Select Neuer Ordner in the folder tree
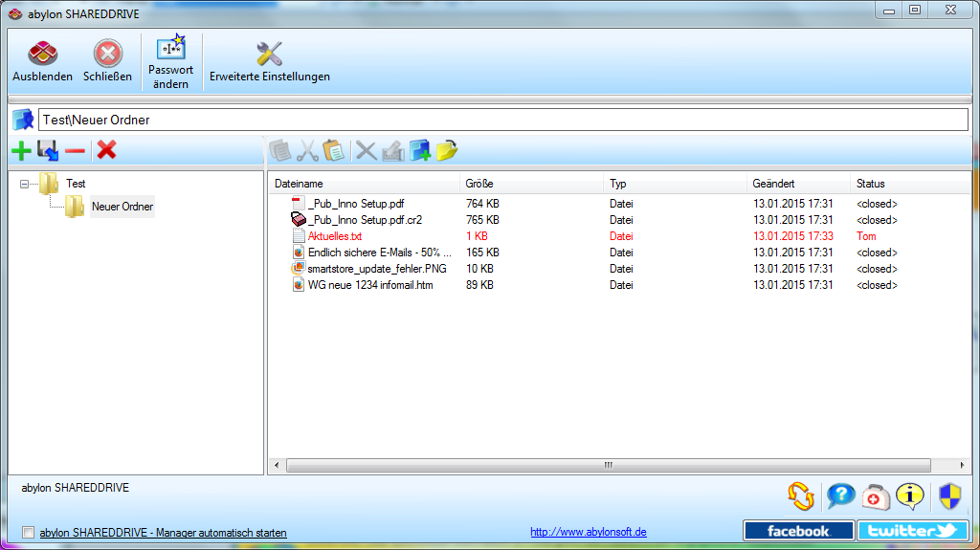 122,207
